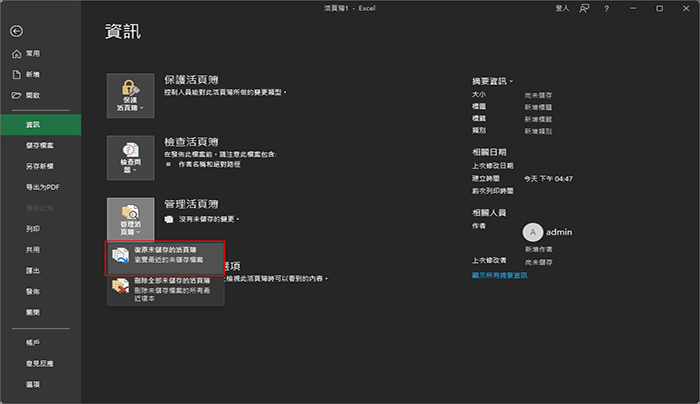Go back using the circled arrow
The height and width of the screenshot is (404, 700).
tap(17, 31)
